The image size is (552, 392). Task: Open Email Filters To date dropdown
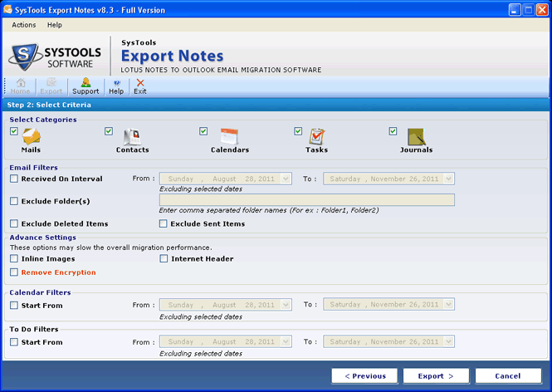(448, 179)
